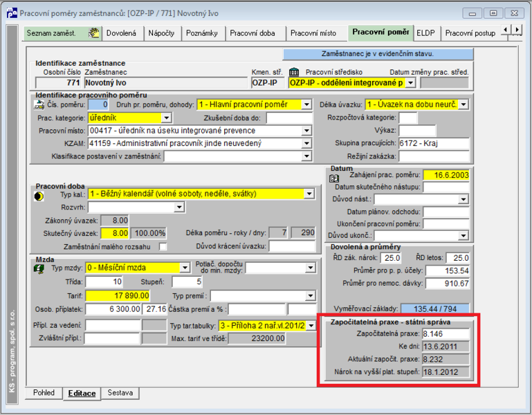The width and height of the screenshot is (532, 415).
Task: Open the Typ tar.tabulky dropdown
Action: click(x=311, y=326)
